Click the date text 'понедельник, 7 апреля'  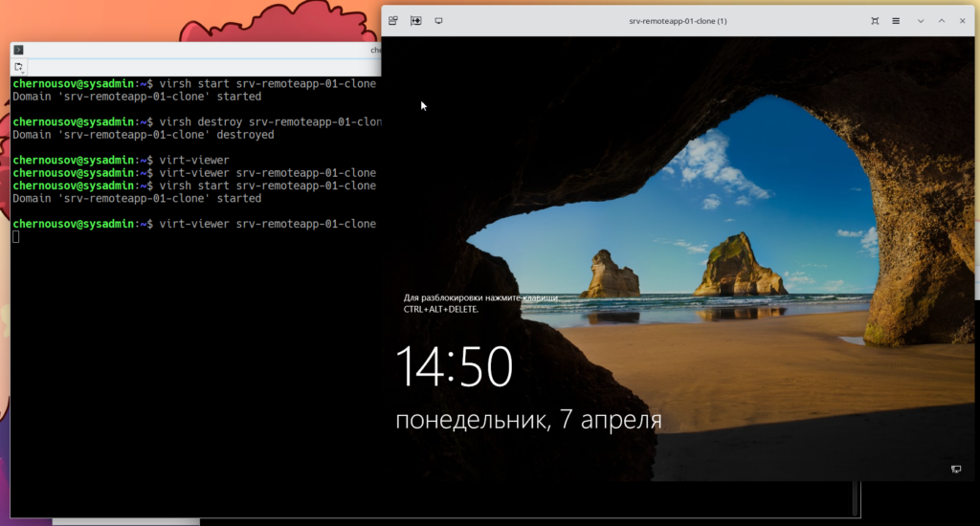[528, 420]
